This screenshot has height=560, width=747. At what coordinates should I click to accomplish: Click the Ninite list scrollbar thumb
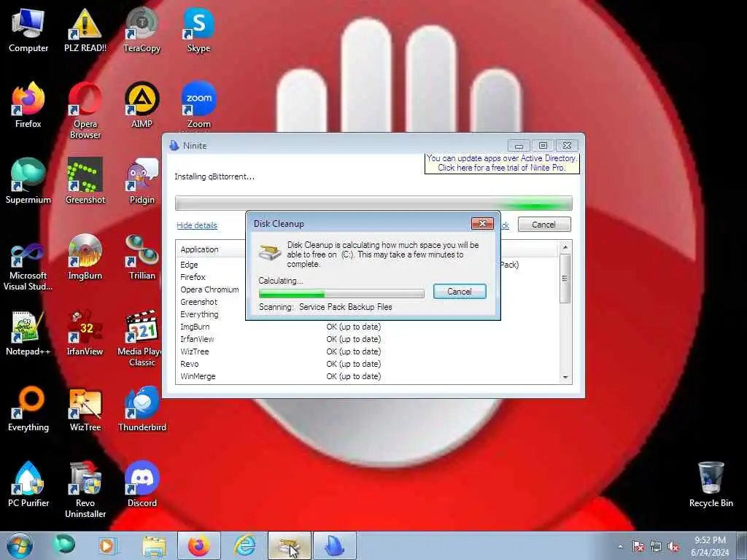565,278
